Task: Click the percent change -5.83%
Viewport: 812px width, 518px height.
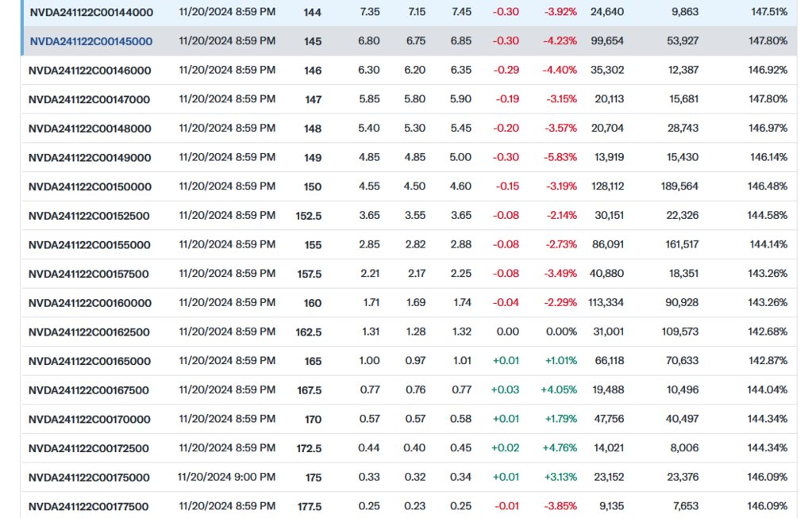Action: 560,157
